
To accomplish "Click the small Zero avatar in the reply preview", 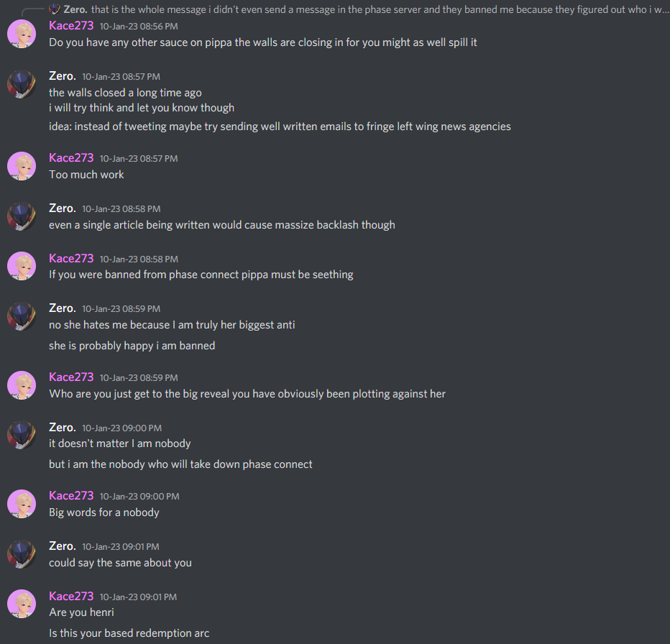I will point(54,9).
